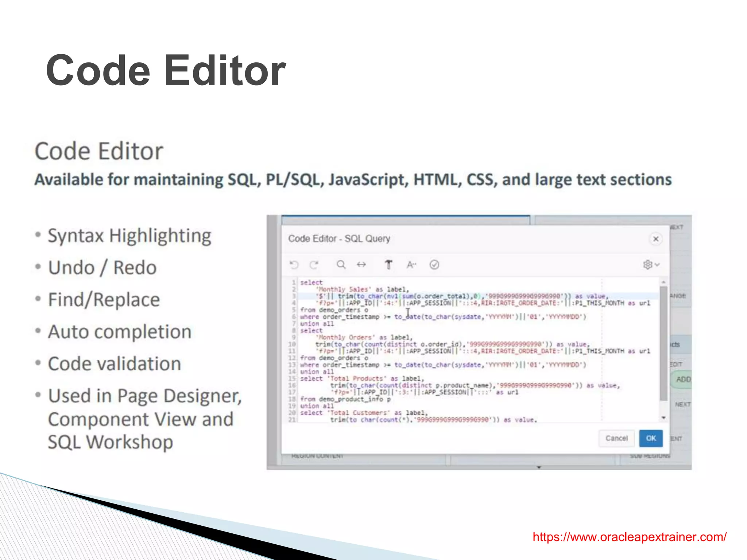Click 'union all' on line 7
Image resolution: width=747 pixels, height=560 pixels.
(x=317, y=324)
